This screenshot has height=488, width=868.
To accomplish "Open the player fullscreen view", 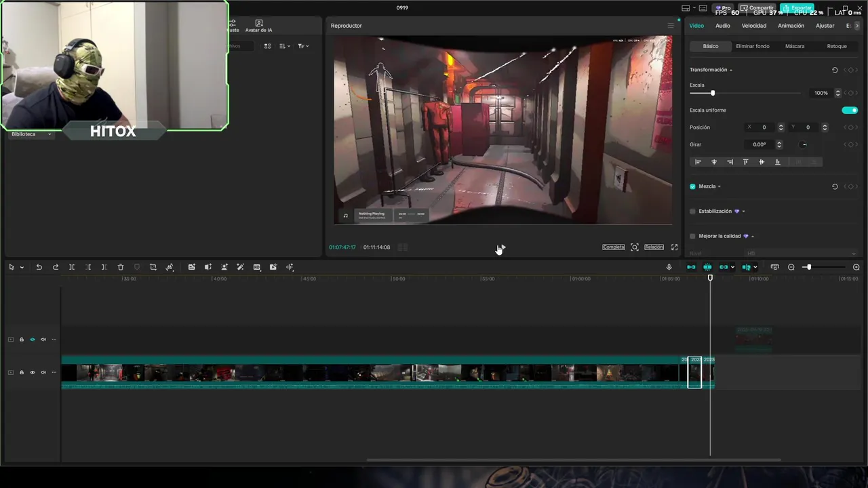I will [x=674, y=247].
